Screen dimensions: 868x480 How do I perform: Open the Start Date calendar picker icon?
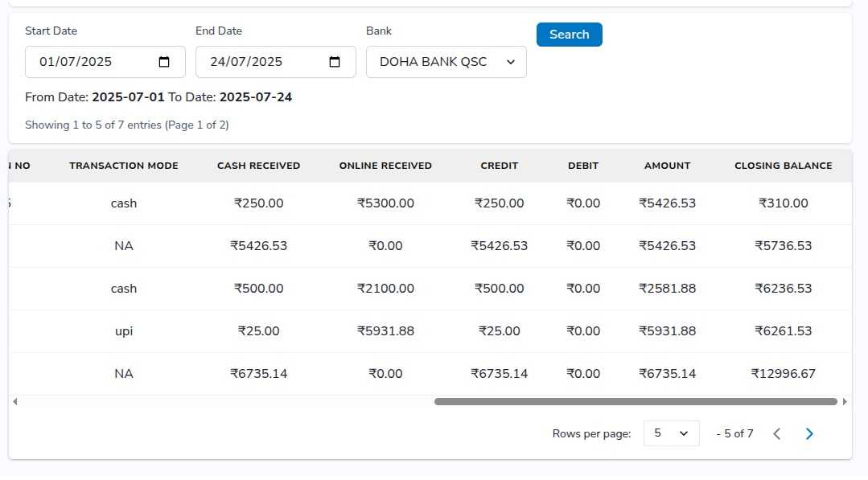(164, 62)
